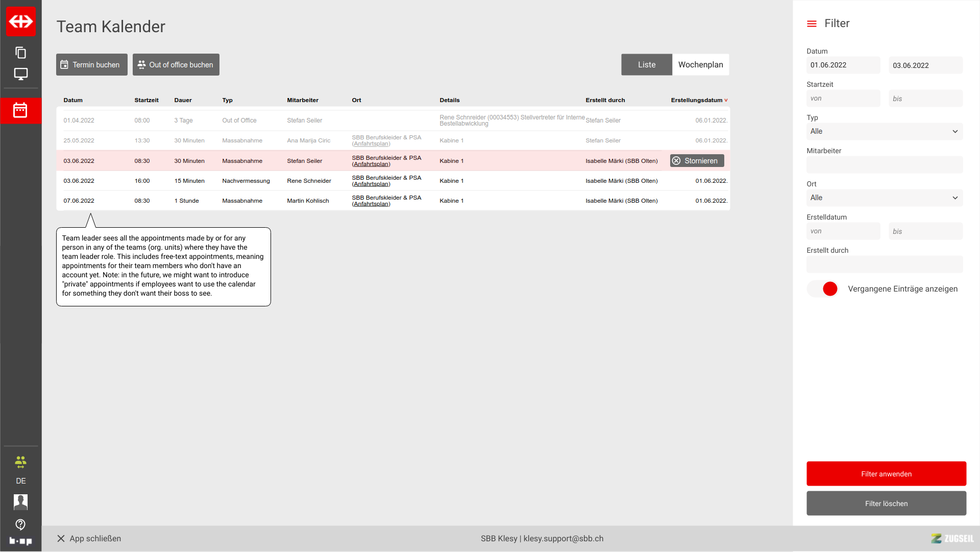Click the team switch people icon
The image size is (980, 552).
click(21, 463)
